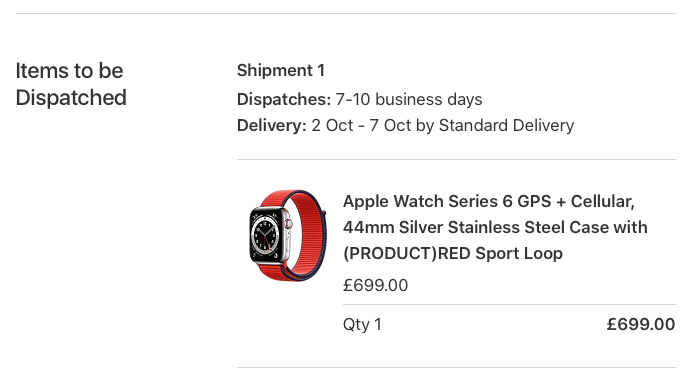Click the bold £699.00 line total

(641, 325)
